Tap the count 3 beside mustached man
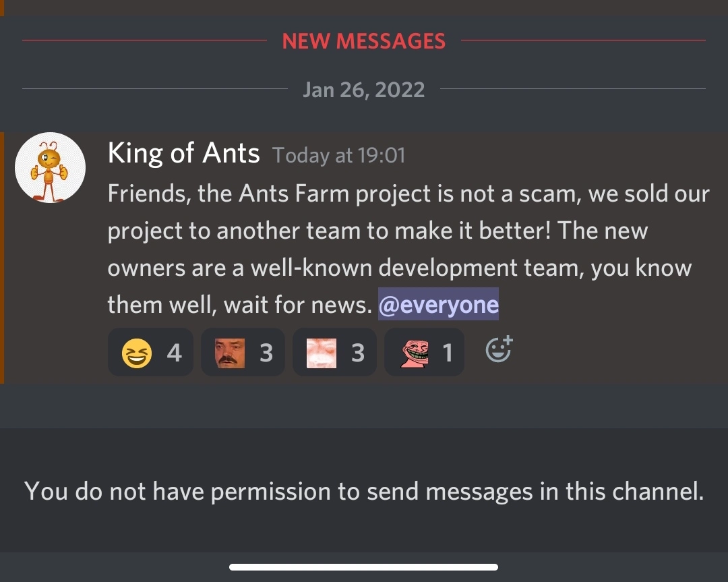 [x=266, y=353]
